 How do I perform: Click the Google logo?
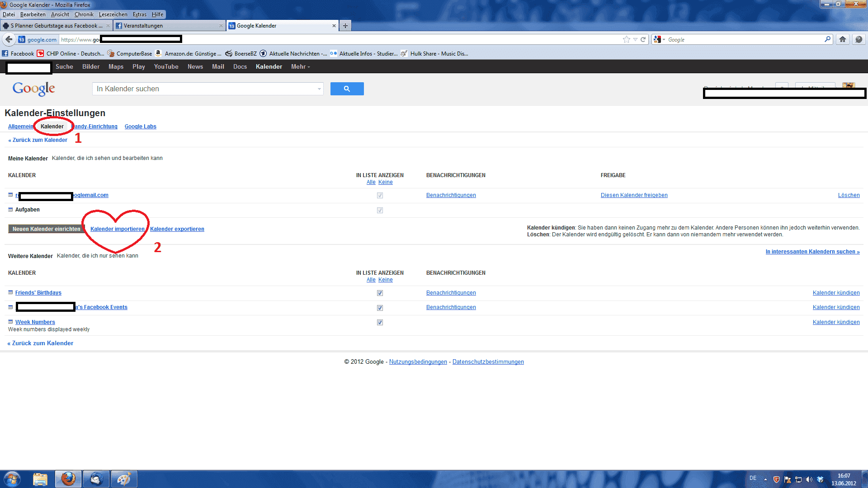(34, 89)
